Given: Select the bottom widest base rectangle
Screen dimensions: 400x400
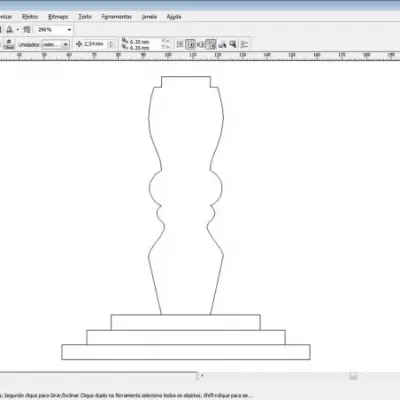Looking at the screenshot, I should coord(186,352).
